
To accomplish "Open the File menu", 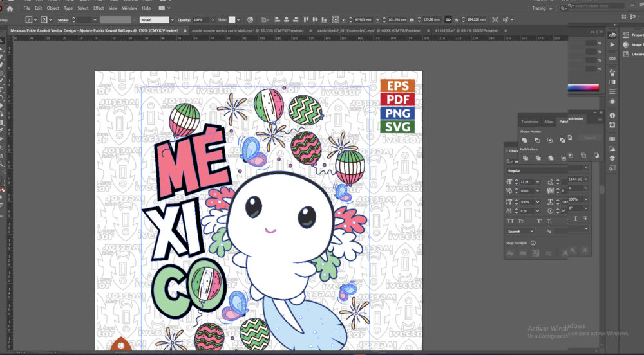I will tap(26, 8).
